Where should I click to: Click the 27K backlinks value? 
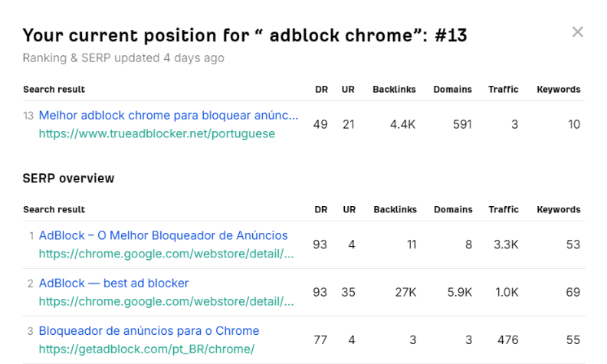tap(404, 292)
